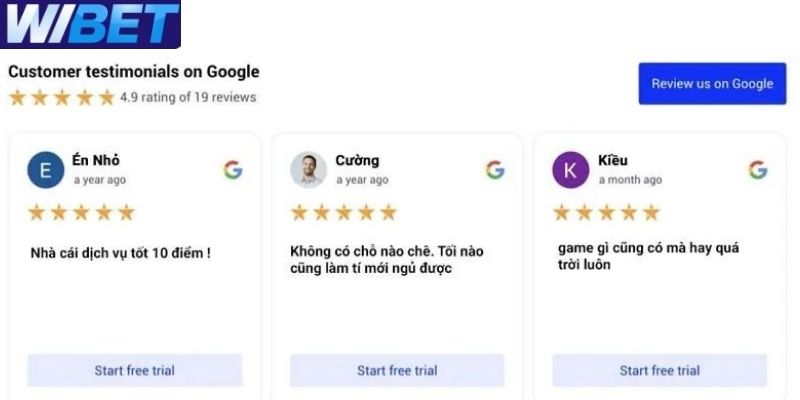Click the WIBET logo

(x=90, y=24)
